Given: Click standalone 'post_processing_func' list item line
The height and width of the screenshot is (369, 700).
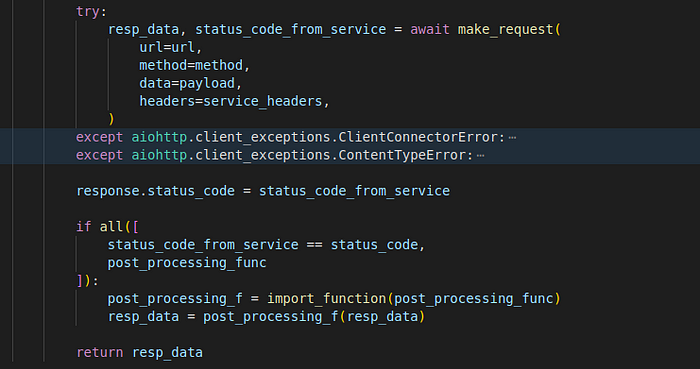Looking at the screenshot, I should pyautogui.click(x=187, y=263).
